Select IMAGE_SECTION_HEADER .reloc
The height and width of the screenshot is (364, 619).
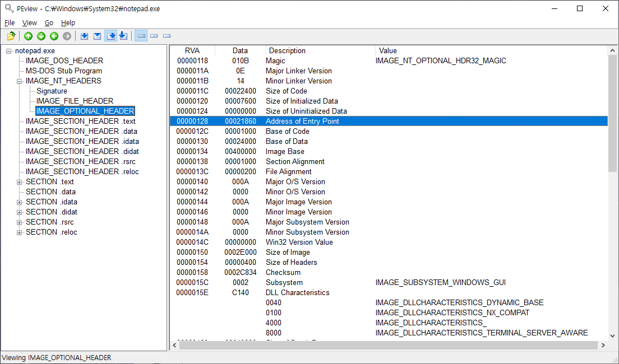tap(82, 172)
